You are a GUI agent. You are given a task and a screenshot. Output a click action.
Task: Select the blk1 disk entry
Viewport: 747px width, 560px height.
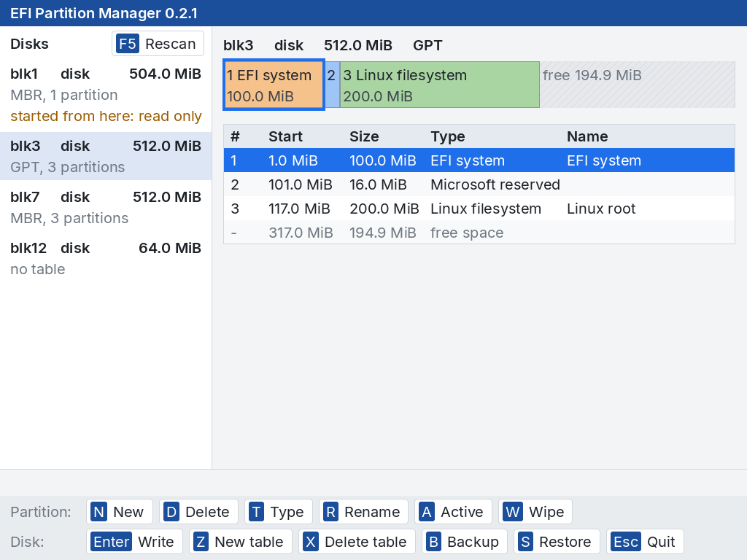(x=106, y=96)
